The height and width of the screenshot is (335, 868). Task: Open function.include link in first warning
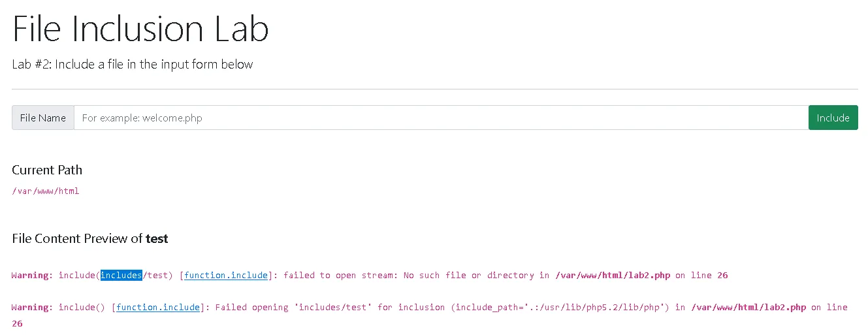[226, 276]
